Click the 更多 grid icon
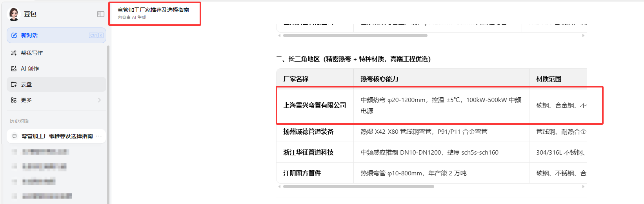This screenshot has width=644, height=204. pyautogui.click(x=14, y=100)
